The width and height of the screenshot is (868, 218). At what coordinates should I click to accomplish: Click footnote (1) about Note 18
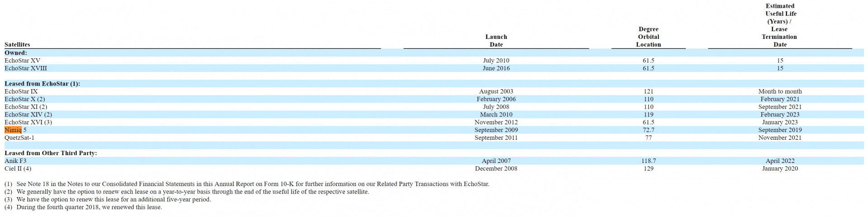click(247, 184)
